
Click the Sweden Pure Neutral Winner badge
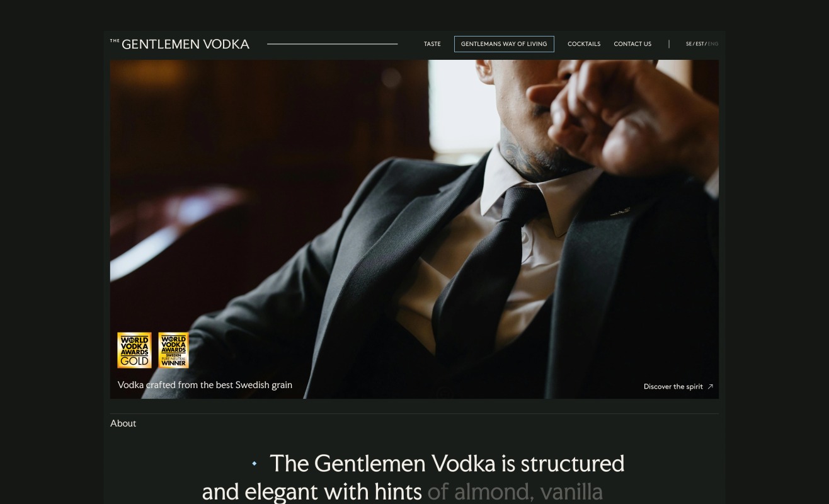tap(173, 350)
